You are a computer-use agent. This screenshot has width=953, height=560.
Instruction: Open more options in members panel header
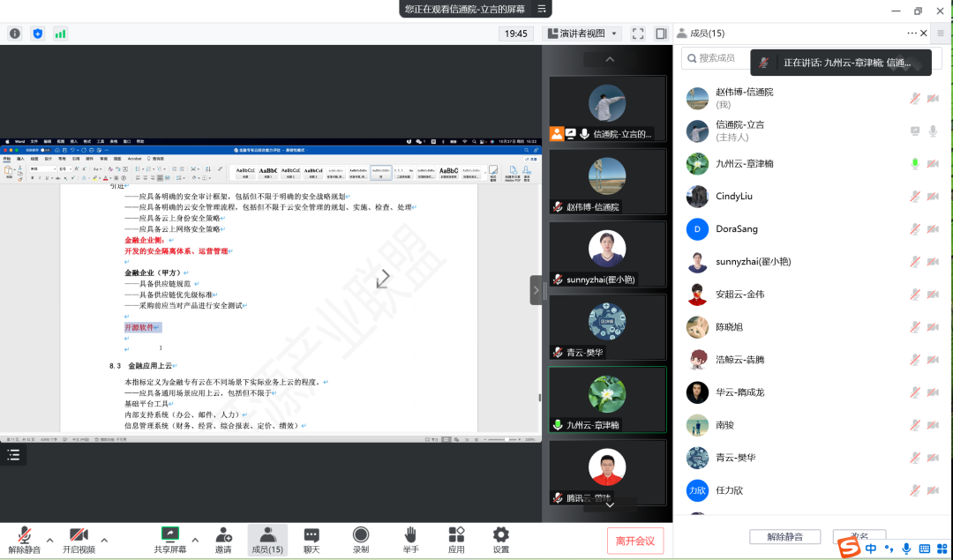(x=912, y=33)
